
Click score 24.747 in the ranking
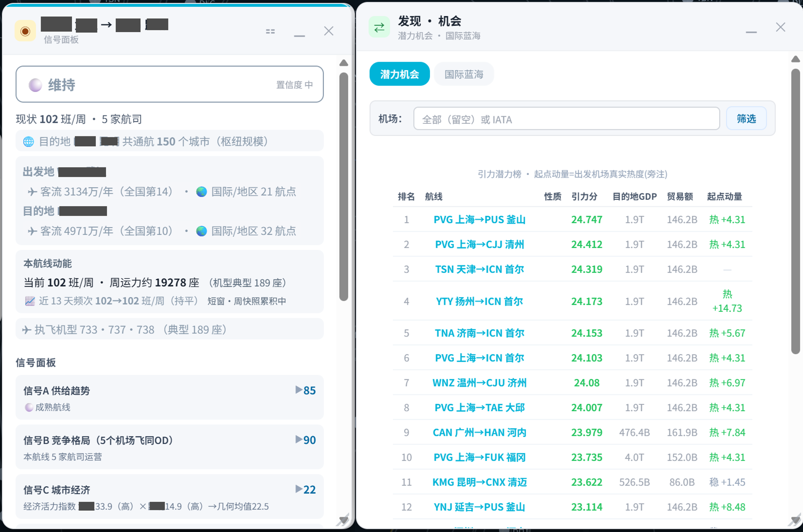587,219
